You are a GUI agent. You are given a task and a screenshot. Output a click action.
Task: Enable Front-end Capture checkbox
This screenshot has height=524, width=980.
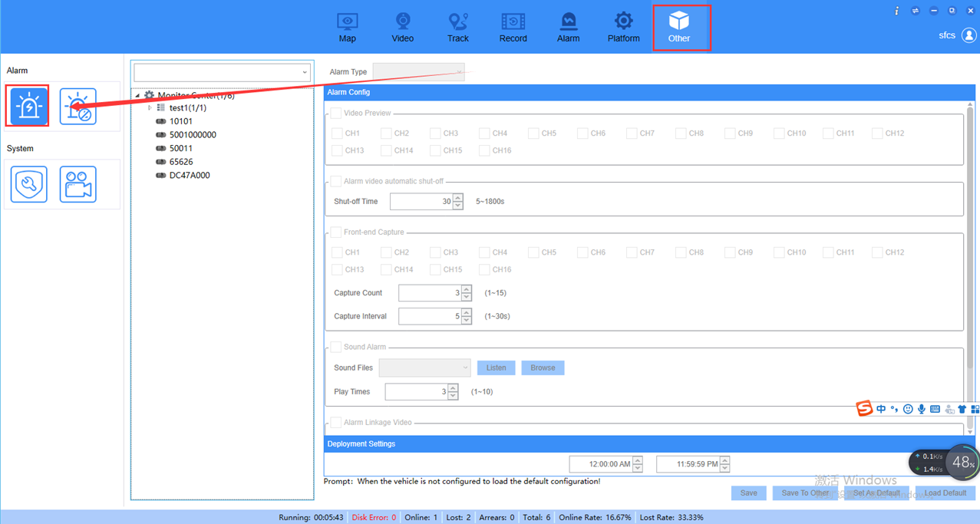point(336,232)
